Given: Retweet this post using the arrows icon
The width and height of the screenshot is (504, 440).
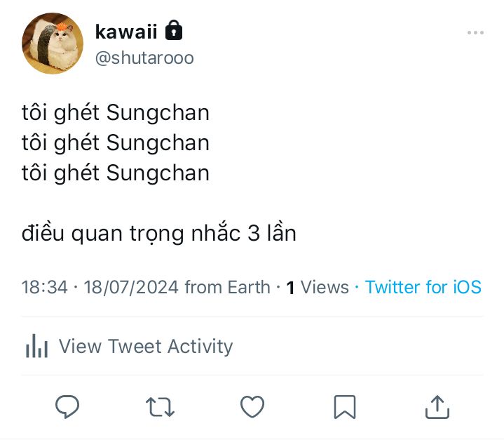Looking at the screenshot, I should click(160, 406).
